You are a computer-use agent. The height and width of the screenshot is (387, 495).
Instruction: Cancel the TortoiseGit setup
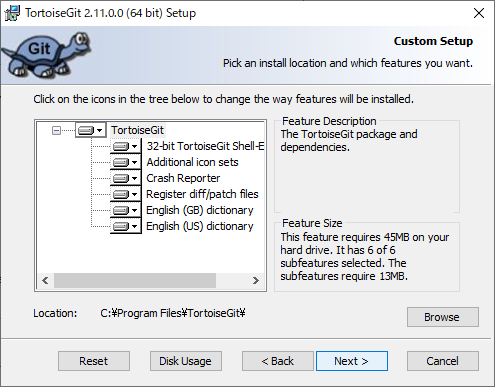click(x=443, y=361)
